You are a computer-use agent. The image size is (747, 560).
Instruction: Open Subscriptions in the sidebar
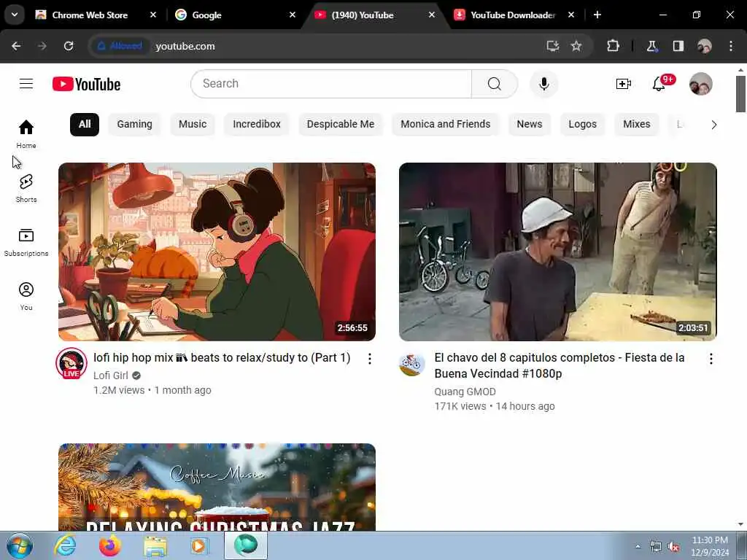[26, 242]
